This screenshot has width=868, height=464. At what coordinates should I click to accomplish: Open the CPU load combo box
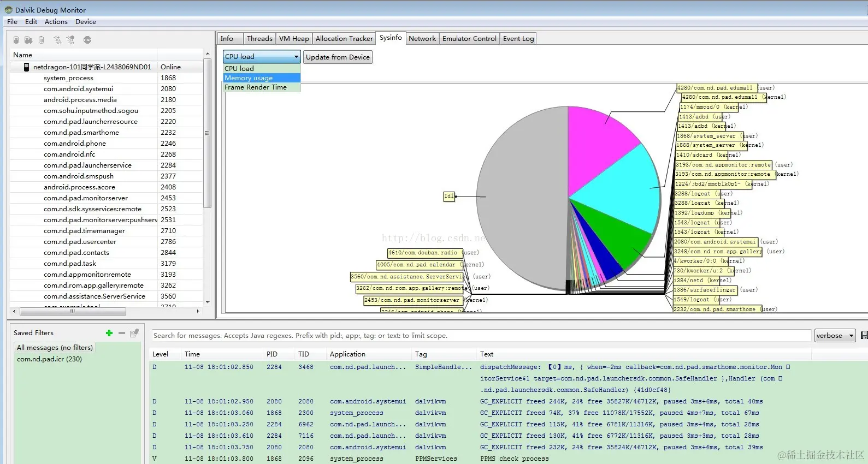pos(262,57)
